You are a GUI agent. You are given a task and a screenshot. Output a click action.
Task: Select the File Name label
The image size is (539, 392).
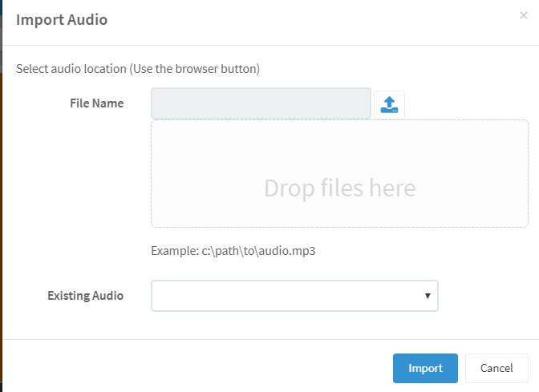pyautogui.click(x=96, y=103)
